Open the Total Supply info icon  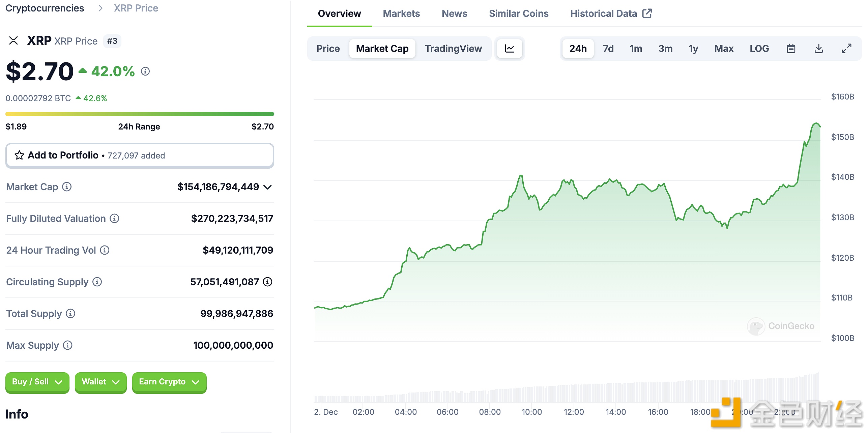[70, 313]
